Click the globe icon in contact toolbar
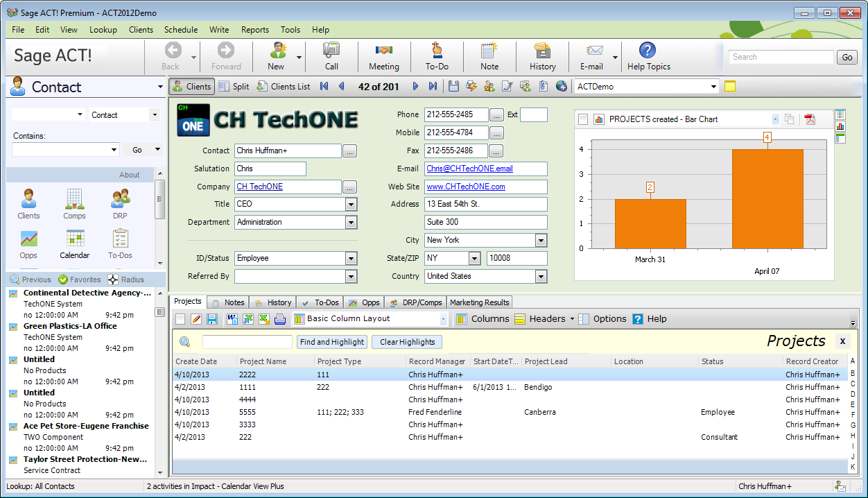Viewport: 868px width, 498px height. click(562, 86)
